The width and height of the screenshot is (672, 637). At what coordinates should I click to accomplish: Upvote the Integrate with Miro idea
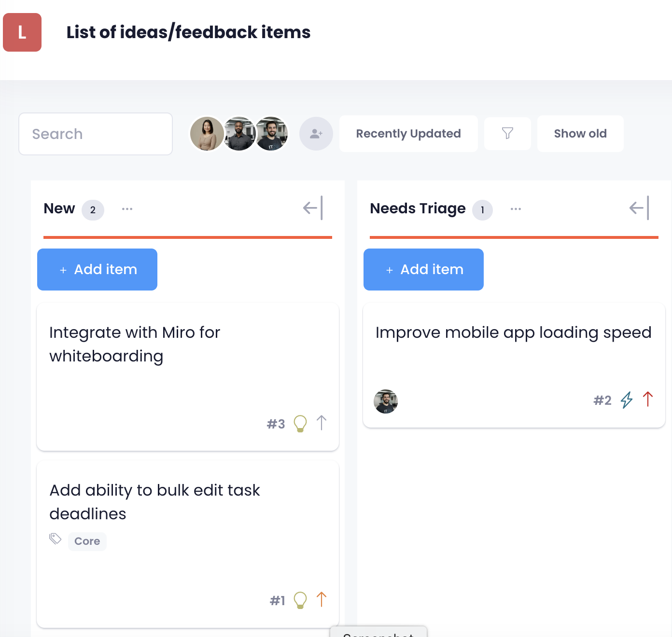322,422
